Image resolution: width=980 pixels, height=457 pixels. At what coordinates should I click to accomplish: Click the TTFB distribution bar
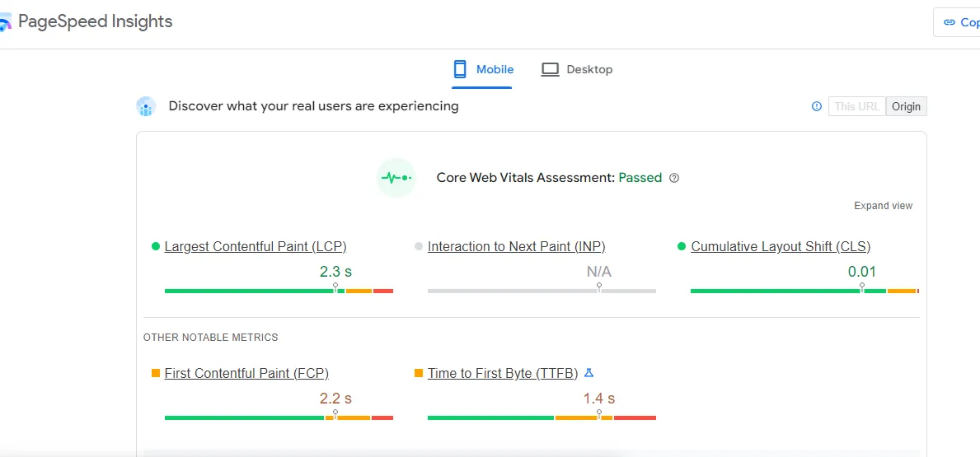tap(542, 417)
